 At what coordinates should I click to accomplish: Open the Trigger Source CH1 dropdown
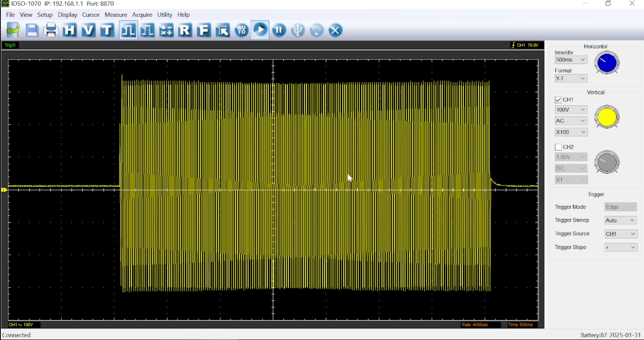(620, 234)
